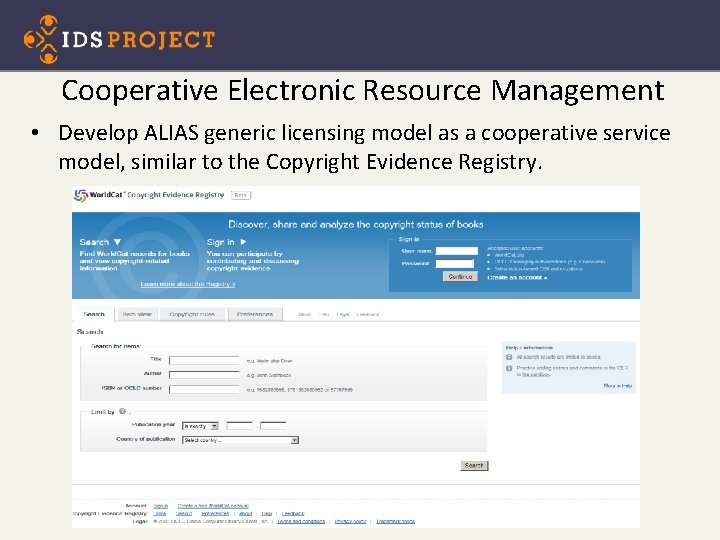Image resolution: width=720 pixels, height=540 pixels.
Task: Click the WorldCat swirl logo
Action: click(x=81, y=195)
